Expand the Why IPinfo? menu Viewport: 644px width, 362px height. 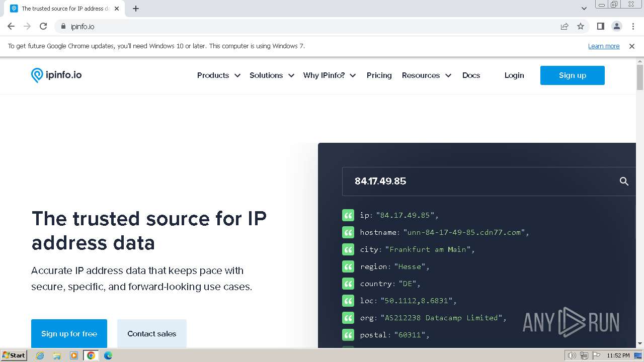coord(330,75)
